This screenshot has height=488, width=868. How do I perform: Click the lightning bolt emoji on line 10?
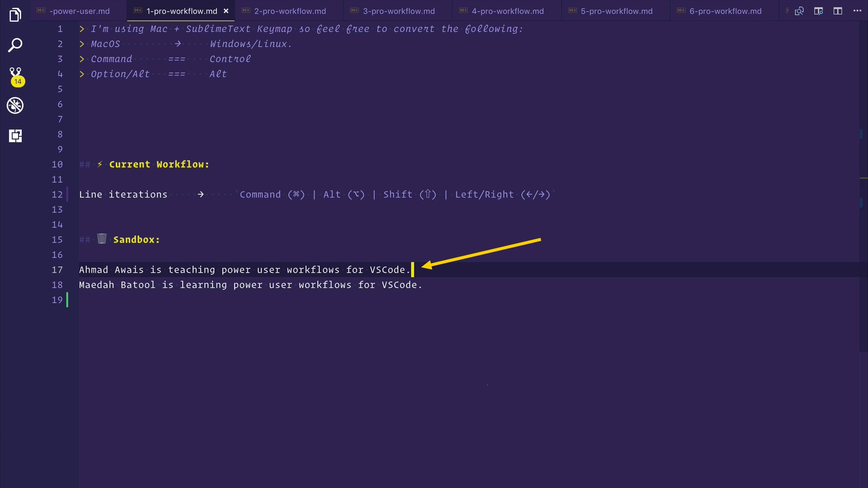100,164
